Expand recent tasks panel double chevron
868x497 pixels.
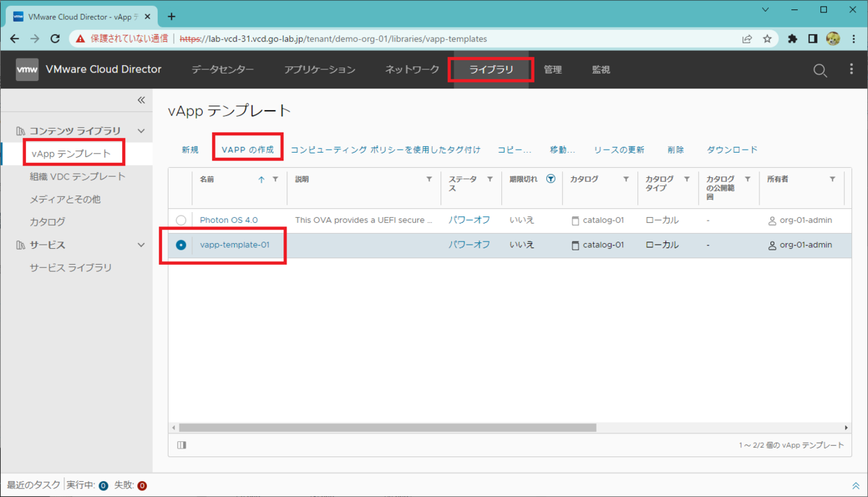click(856, 485)
